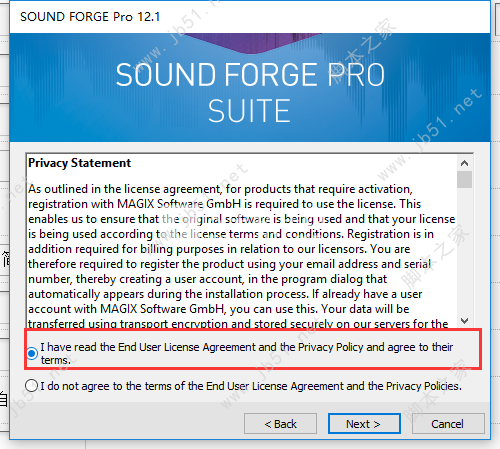Select the 'I do not agree' radio button
Viewport: 500px width, 449px height.
pos(31,386)
